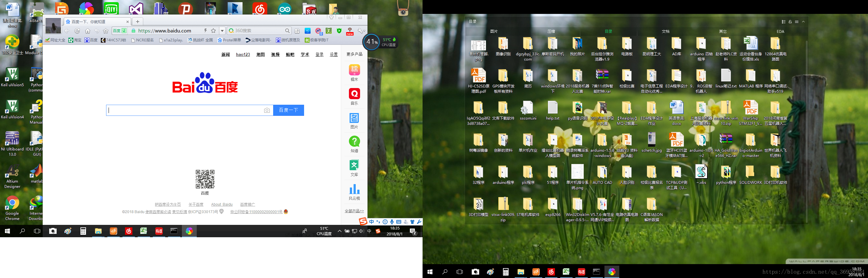Switch to the EDA tab in desktop organizer
The width and height of the screenshot is (868, 278).
tap(780, 31)
